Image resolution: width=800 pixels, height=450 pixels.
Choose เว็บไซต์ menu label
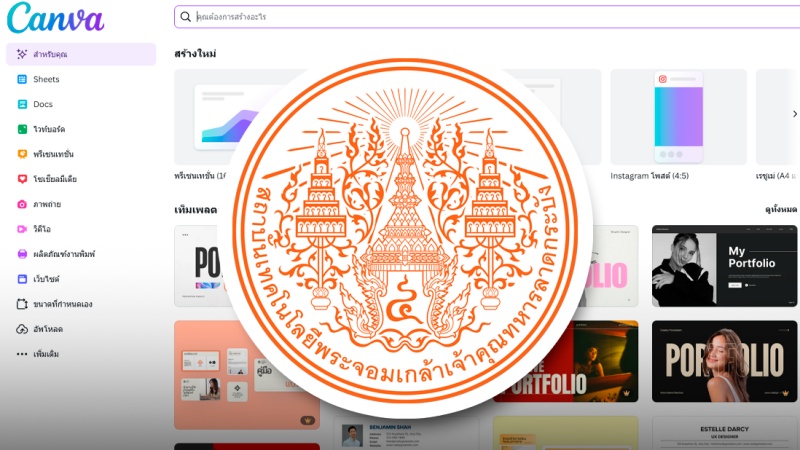click(x=46, y=279)
